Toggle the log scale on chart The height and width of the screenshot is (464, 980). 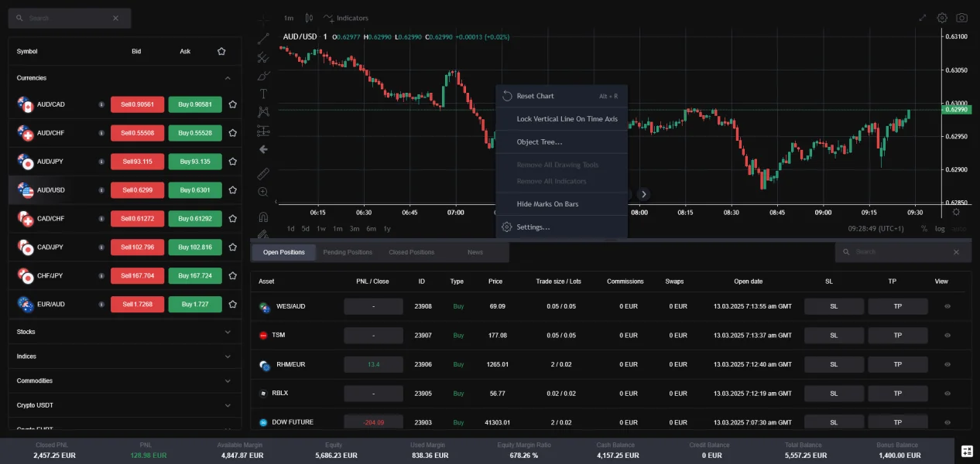940,229
